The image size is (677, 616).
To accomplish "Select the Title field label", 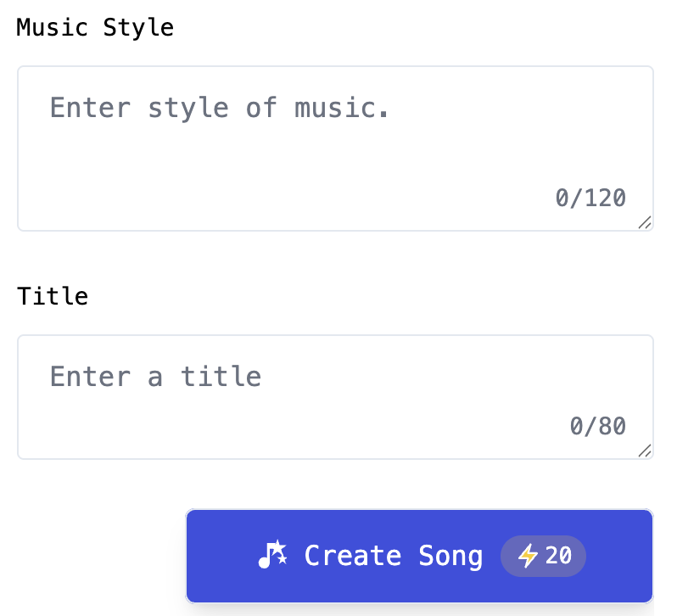I will pos(53,296).
